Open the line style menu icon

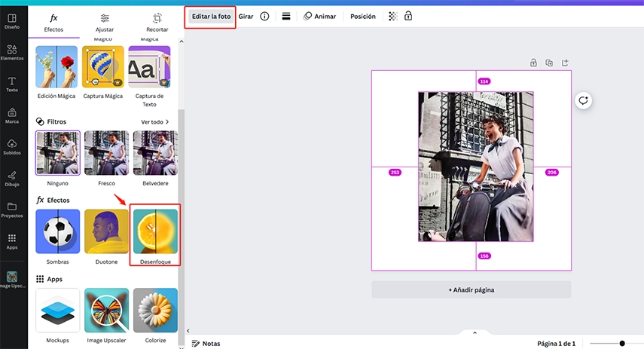pos(286,17)
